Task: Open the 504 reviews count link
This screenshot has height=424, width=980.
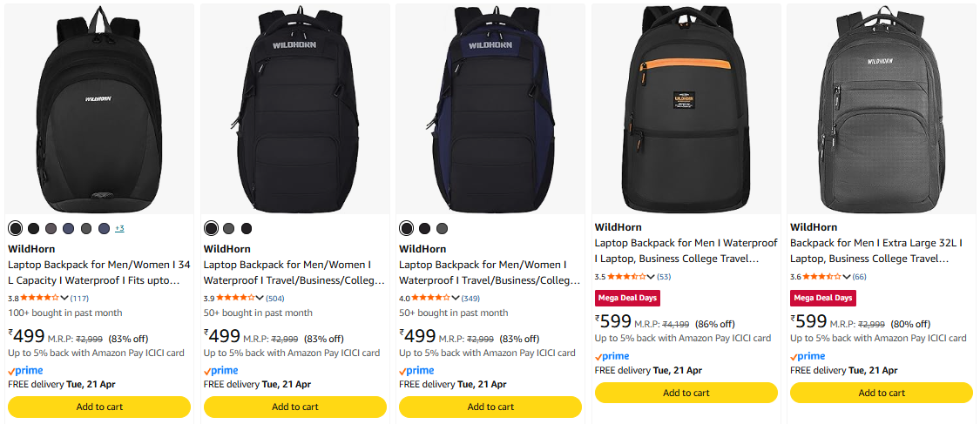Action: (x=275, y=299)
